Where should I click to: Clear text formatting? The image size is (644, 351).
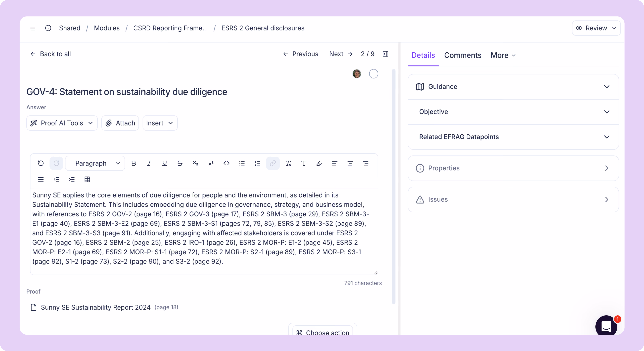(x=288, y=163)
